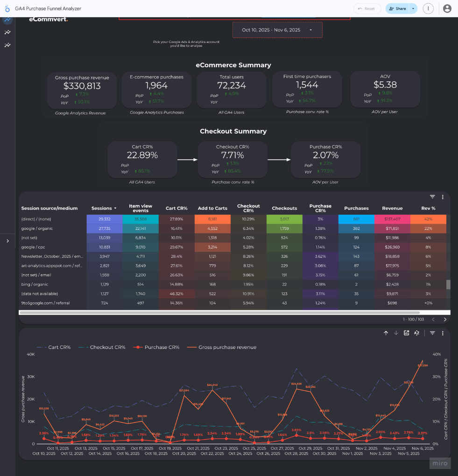
Task: Click the GA4 Purchase Funnel Analyzer title
Action: [48, 8]
